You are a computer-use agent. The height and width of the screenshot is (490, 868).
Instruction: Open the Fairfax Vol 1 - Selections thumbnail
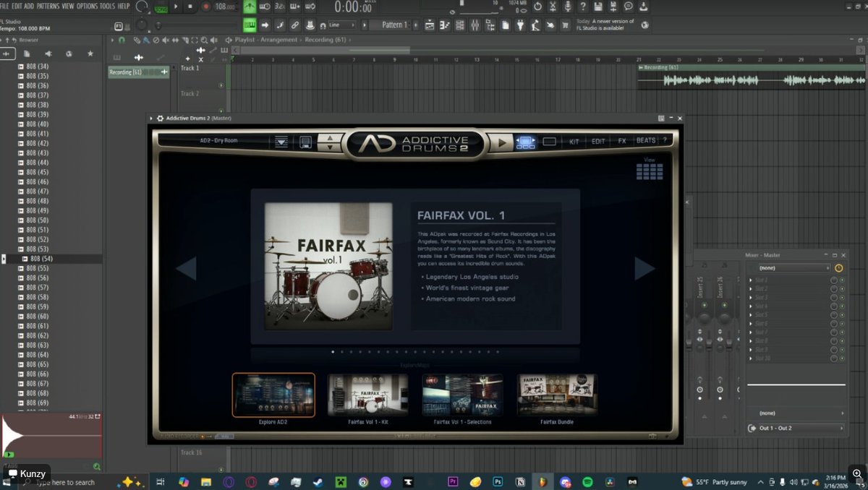[463, 395]
